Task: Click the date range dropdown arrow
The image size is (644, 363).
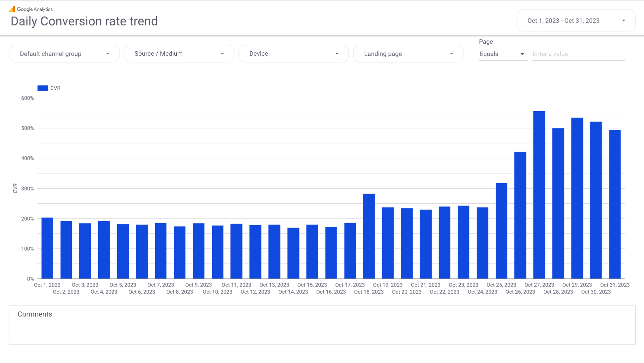Action: click(623, 21)
